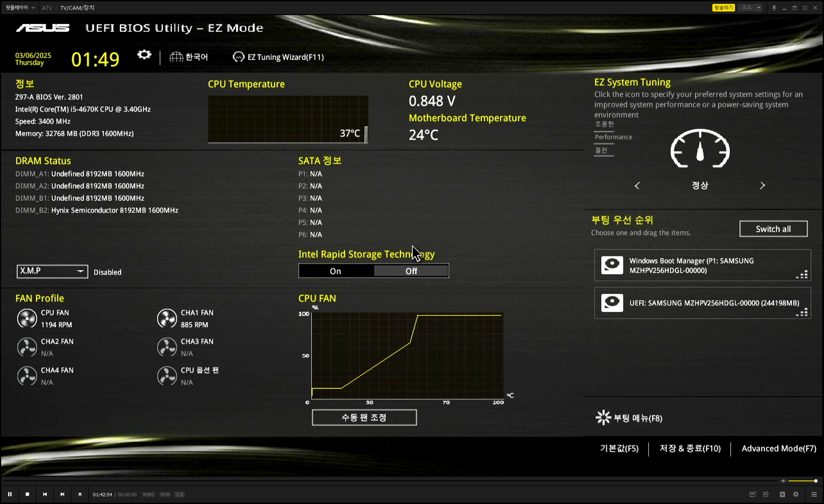Open the 한국어 language selector
Screen dimensions: 824x504
(189, 57)
